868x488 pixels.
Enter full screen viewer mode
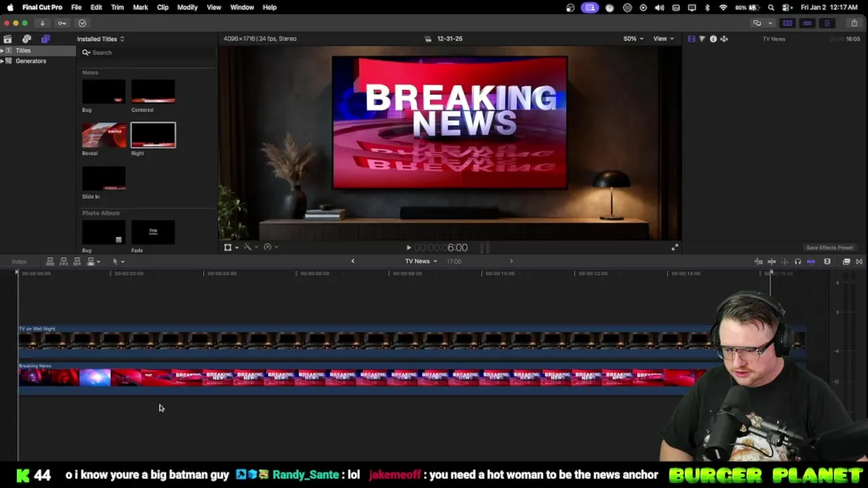click(674, 247)
